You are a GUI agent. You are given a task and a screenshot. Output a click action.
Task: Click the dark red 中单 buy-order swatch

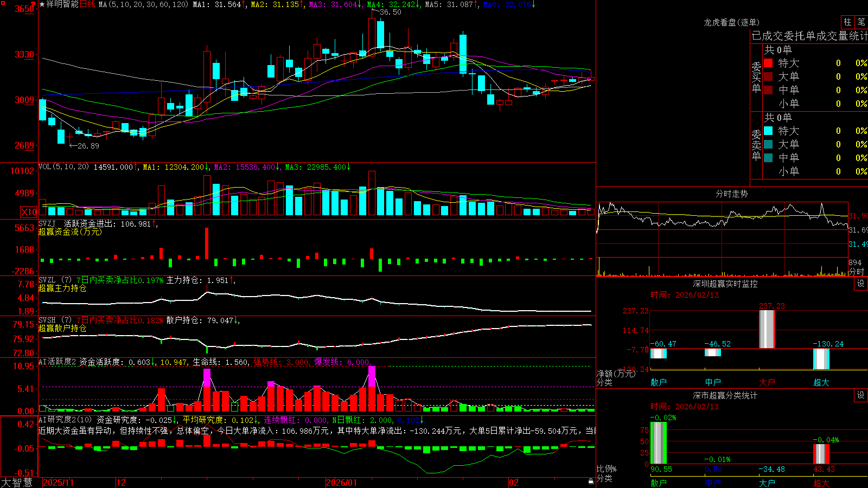768,90
